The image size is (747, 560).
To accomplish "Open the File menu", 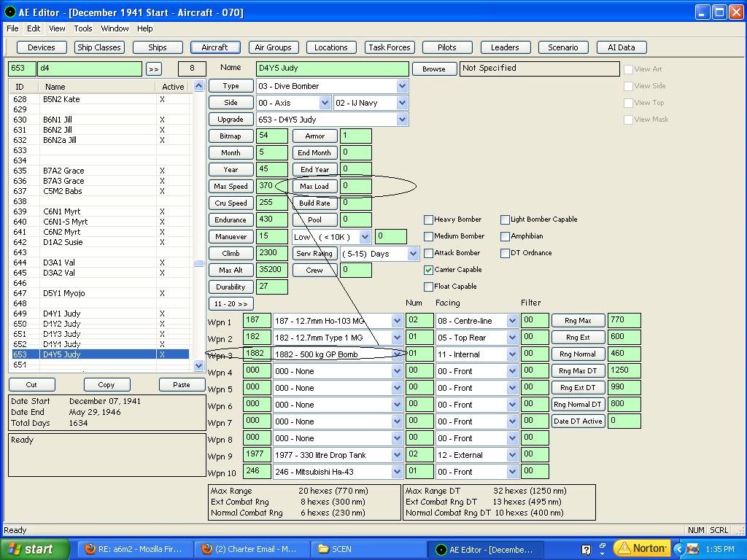I will pos(12,28).
